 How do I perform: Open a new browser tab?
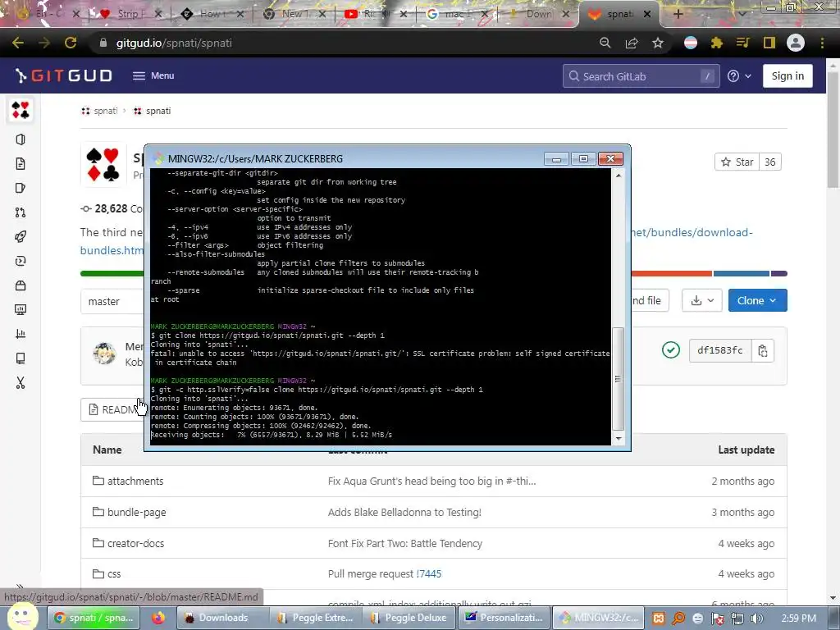(x=678, y=14)
